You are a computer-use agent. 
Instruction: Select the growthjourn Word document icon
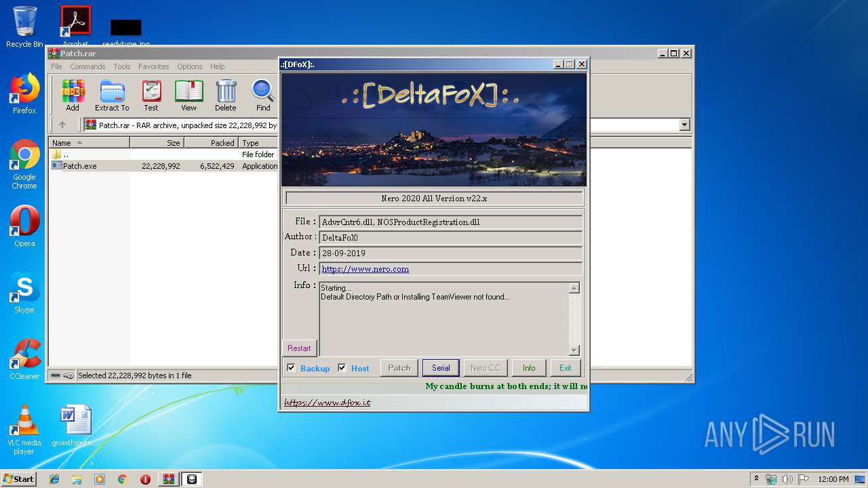(x=75, y=426)
